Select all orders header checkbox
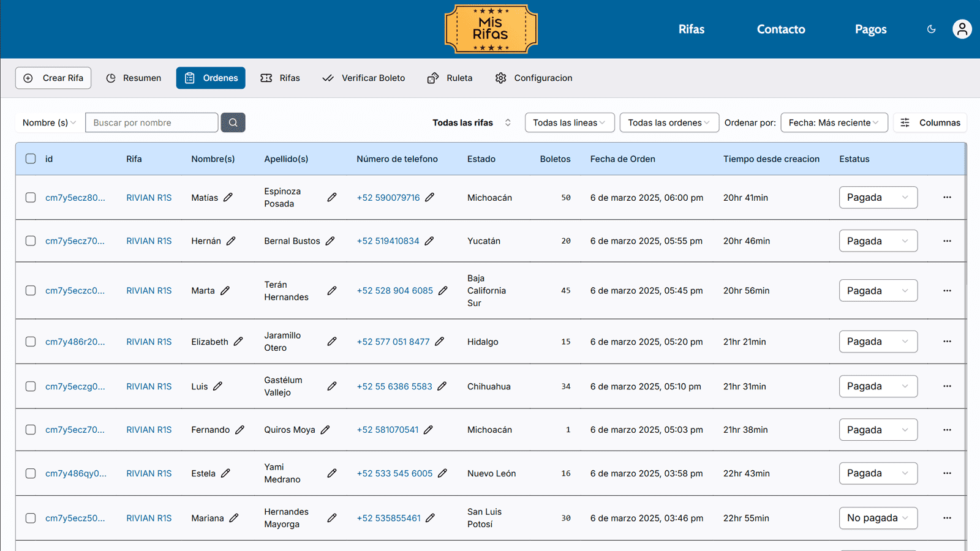Screen dimensions: 980x551 31,159
